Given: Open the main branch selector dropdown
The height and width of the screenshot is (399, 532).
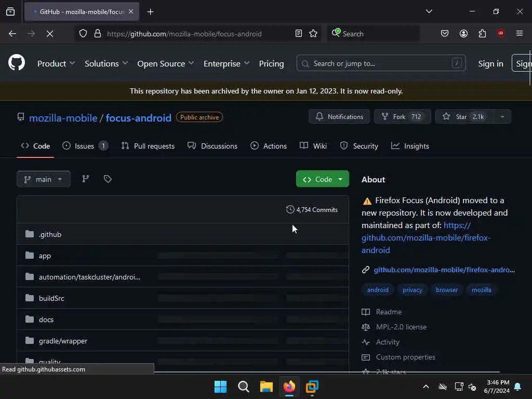Looking at the screenshot, I should [44, 179].
